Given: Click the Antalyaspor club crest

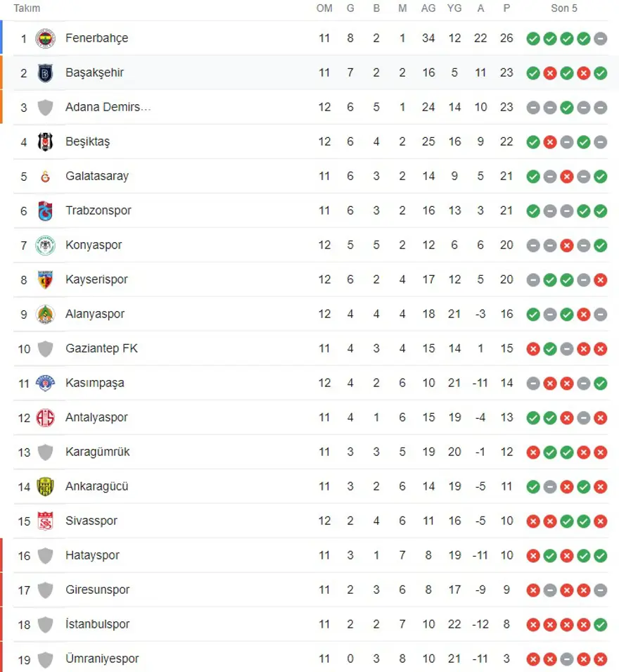Looking at the screenshot, I should [x=45, y=417].
